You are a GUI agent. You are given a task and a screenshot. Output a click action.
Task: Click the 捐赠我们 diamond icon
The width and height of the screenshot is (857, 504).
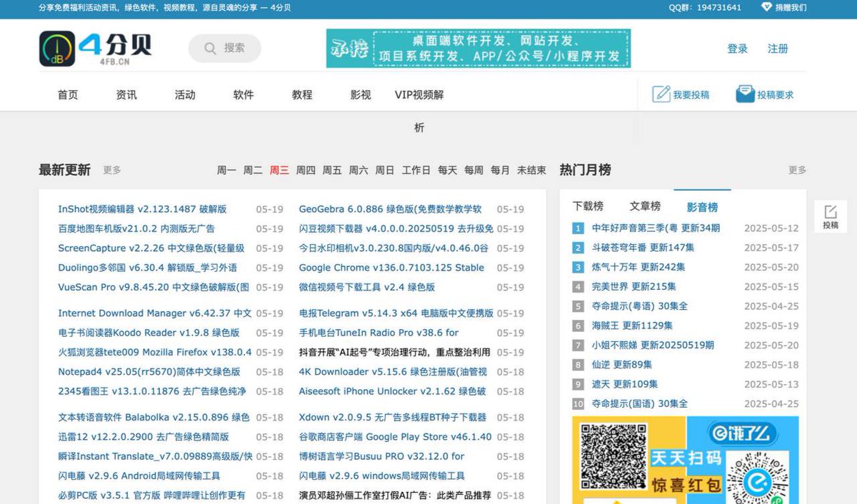(767, 7)
